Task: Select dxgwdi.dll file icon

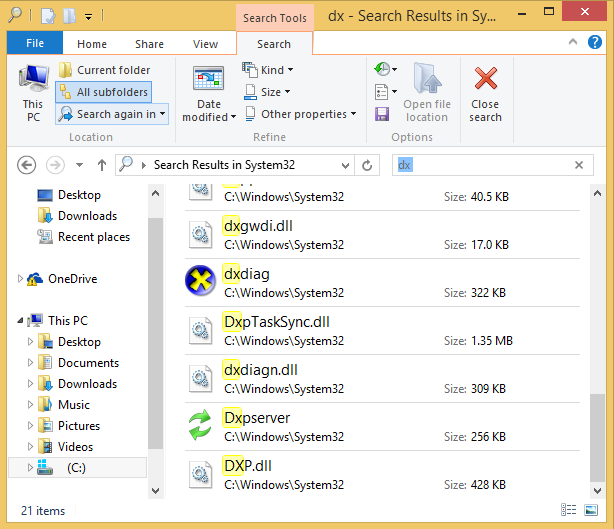Action: 200,235
